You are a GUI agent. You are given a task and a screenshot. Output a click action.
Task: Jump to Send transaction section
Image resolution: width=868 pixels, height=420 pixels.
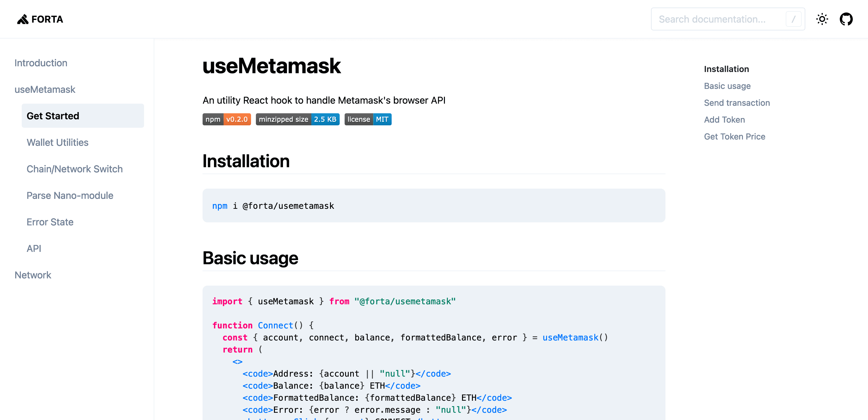pyautogui.click(x=737, y=103)
